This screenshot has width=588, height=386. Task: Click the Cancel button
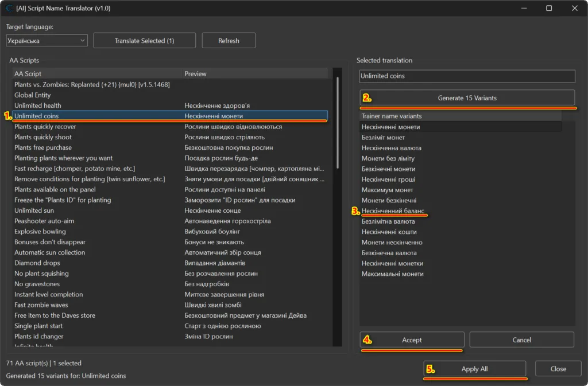click(521, 340)
